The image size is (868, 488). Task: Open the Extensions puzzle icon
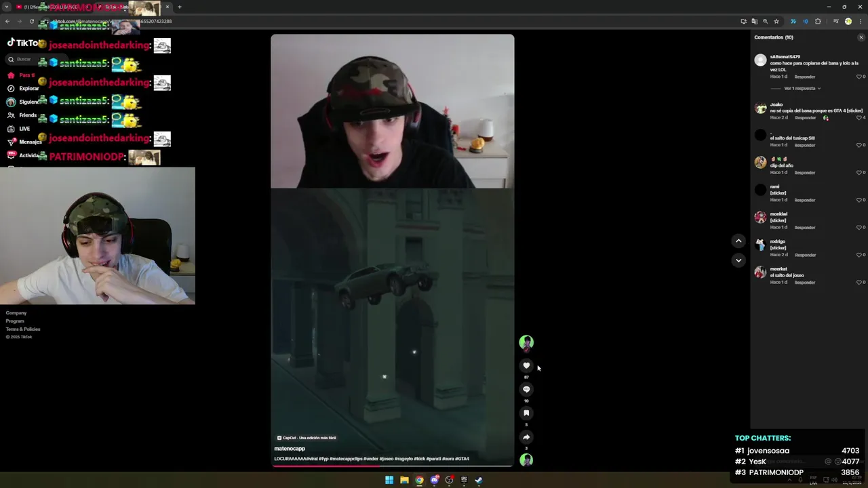click(x=818, y=21)
